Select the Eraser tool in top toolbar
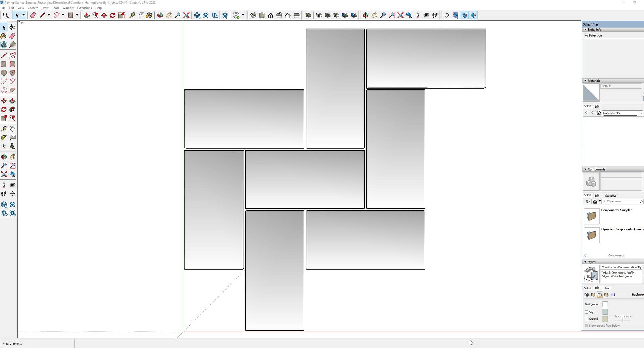This screenshot has width=644, height=348. (x=33, y=15)
